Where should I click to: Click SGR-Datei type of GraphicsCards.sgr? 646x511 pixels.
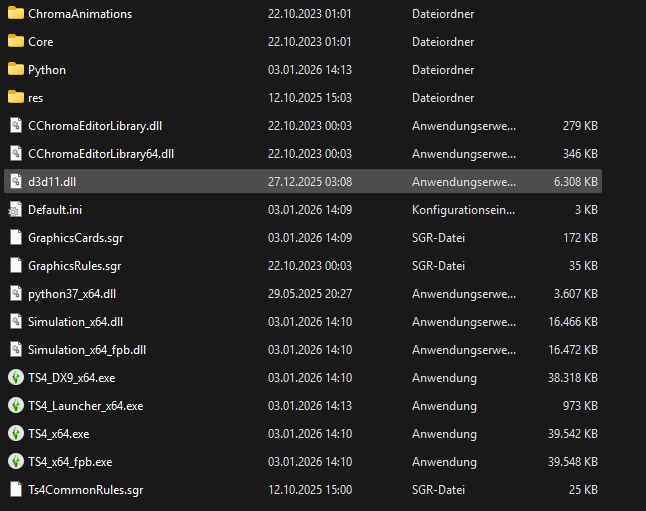[438, 238]
